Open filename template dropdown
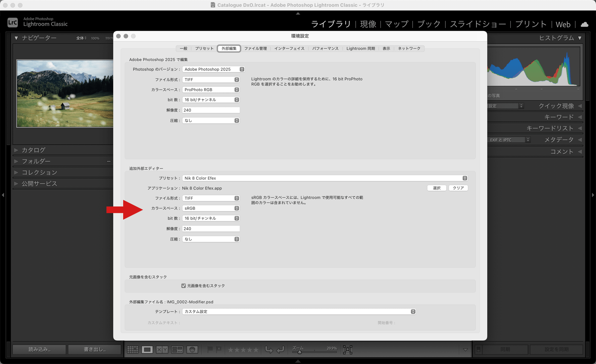Viewport: 596px width, 364px height. [x=299, y=311]
